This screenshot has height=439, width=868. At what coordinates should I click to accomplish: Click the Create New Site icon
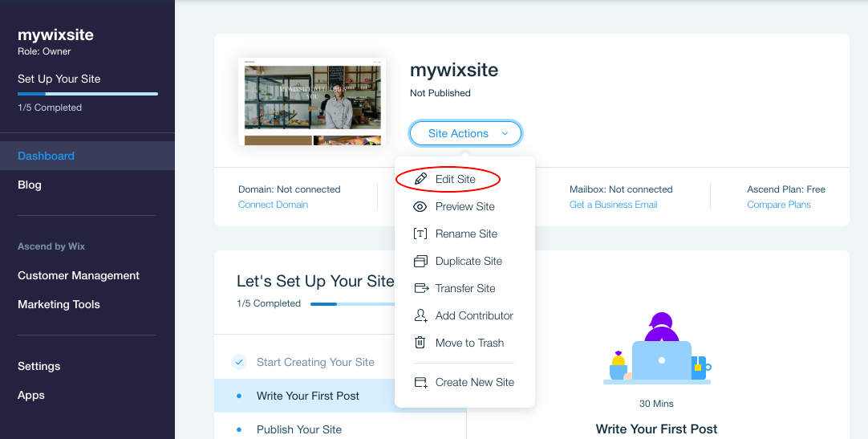[420, 382]
